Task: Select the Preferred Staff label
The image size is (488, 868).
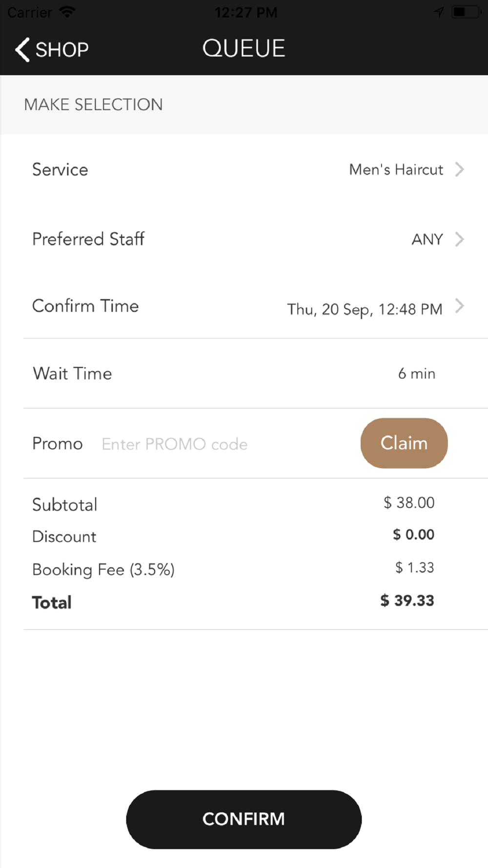Action: (x=88, y=239)
